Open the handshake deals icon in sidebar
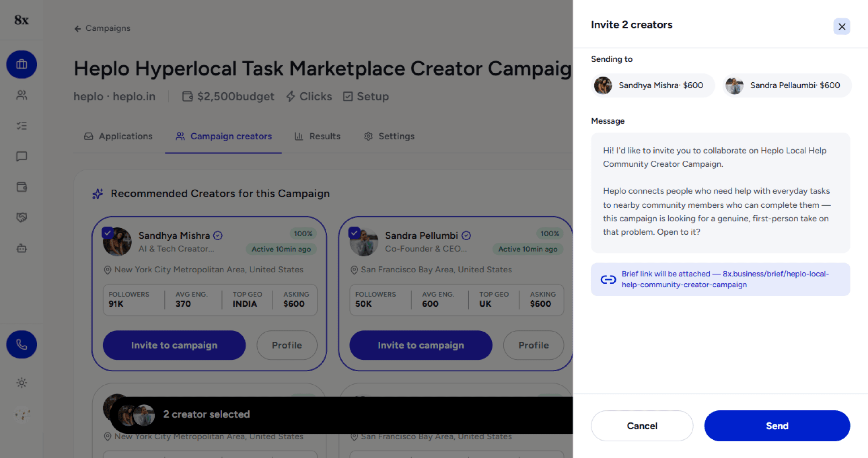 [21, 217]
